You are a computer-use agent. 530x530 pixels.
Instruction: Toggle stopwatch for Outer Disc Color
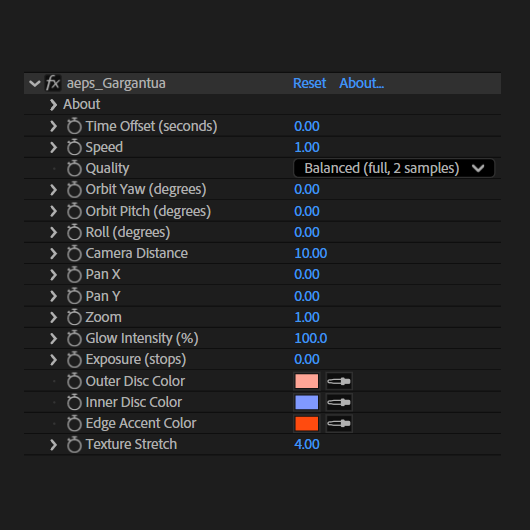click(x=74, y=381)
